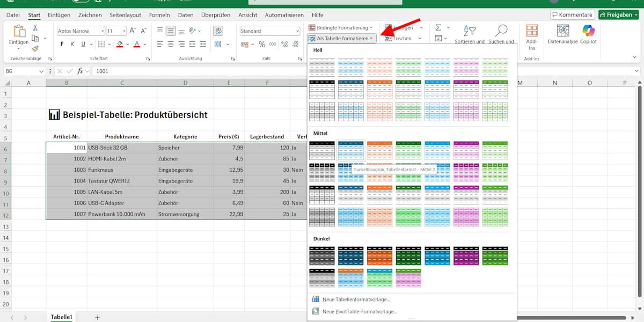Switch to the Überprüfen tab
This screenshot has height=322, width=644.
pyautogui.click(x=216, y=15)
